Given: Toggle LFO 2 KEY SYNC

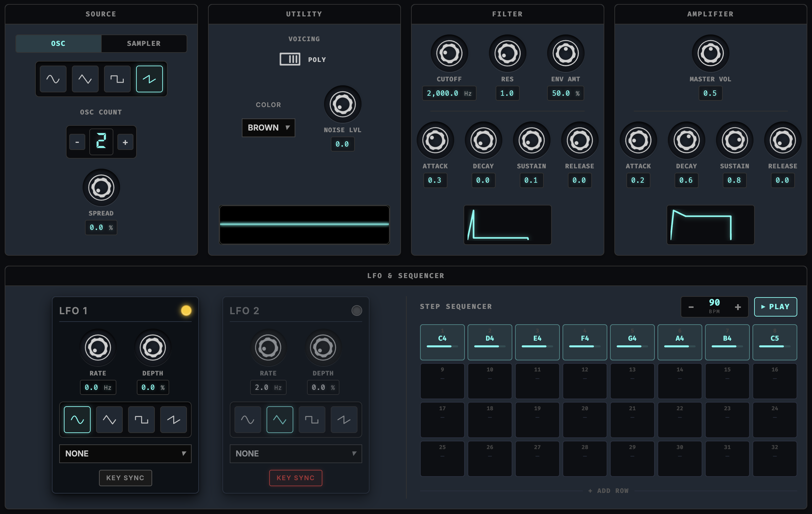Looking at the screenshot, I should tap(295, 478).
